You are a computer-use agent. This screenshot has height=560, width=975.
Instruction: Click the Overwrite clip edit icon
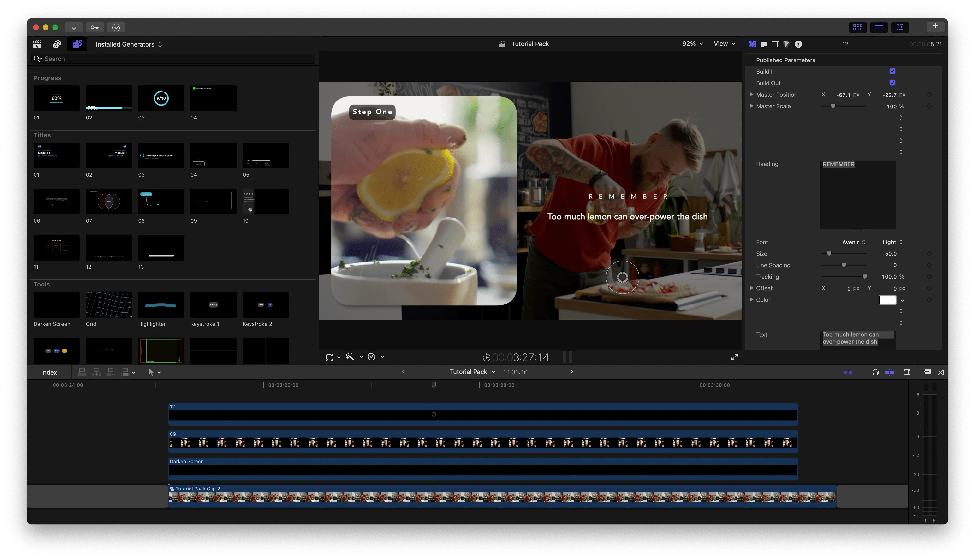[x=125, y=372]
